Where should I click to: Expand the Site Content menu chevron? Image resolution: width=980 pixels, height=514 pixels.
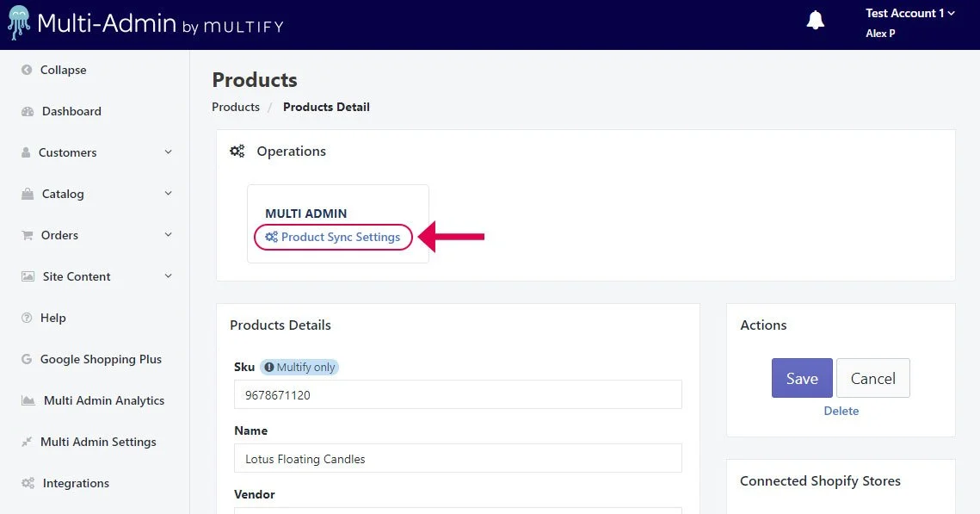coord(168,276)
